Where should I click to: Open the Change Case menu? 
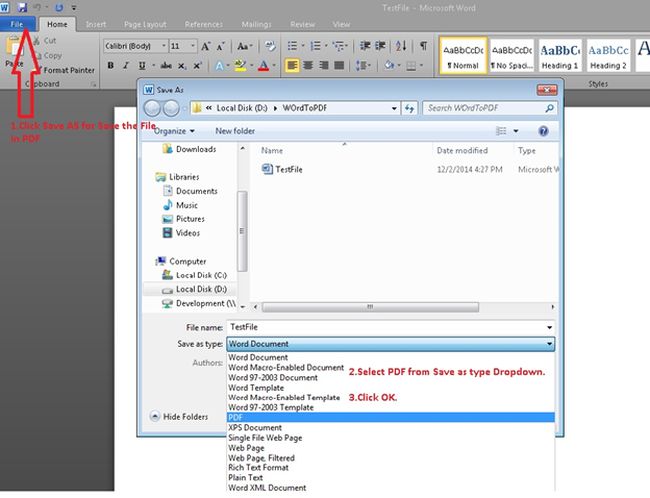245,46
